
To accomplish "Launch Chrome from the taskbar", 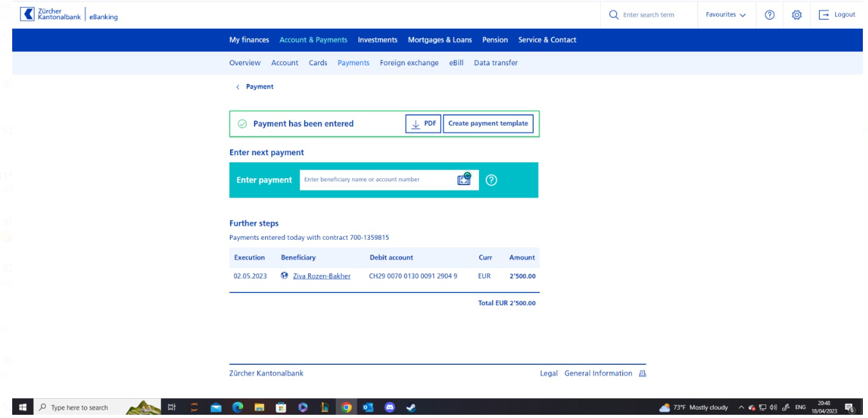I will point(345,406).
